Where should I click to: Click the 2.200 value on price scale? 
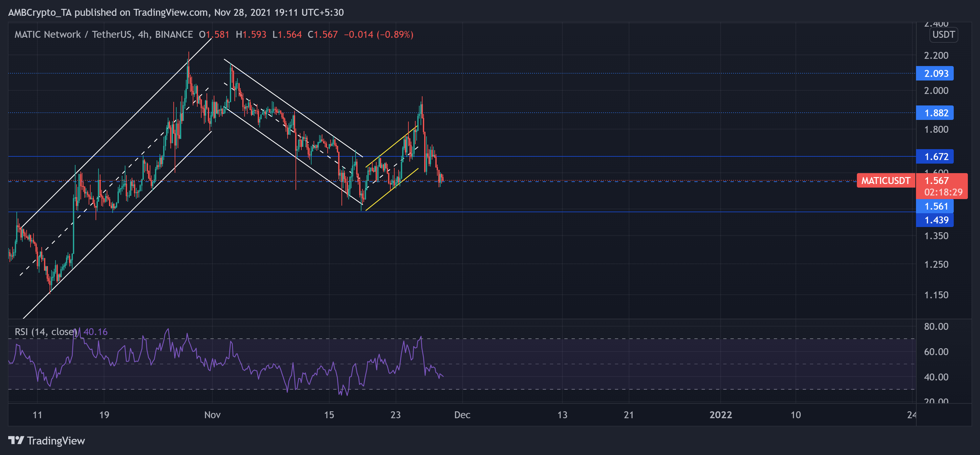[x=936, y=56]
